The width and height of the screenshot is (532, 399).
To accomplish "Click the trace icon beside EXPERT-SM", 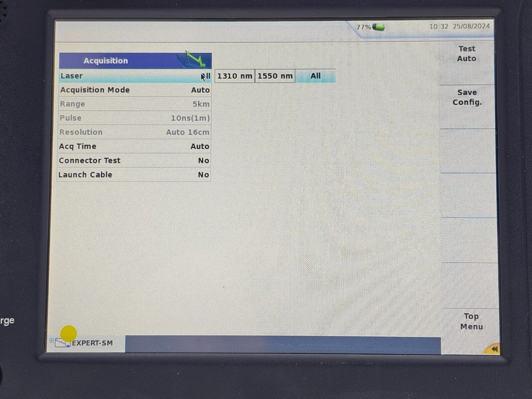I will click(63, 343).
